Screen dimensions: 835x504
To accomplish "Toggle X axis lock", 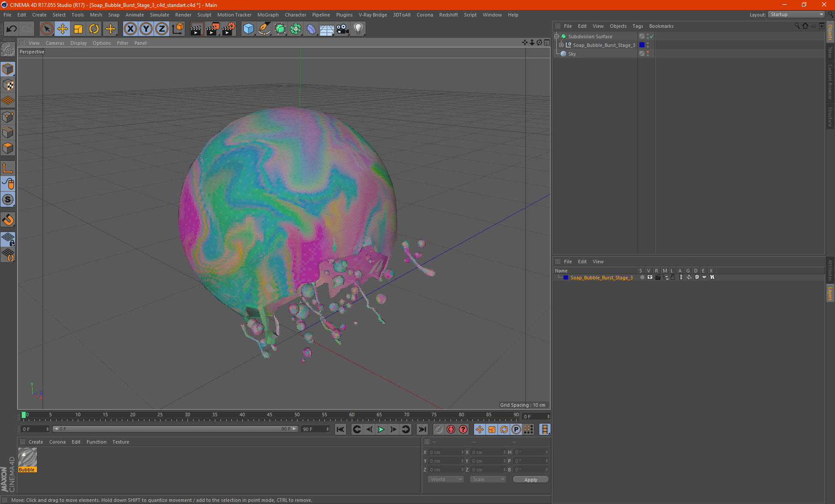I will click(x=130, y=29).
